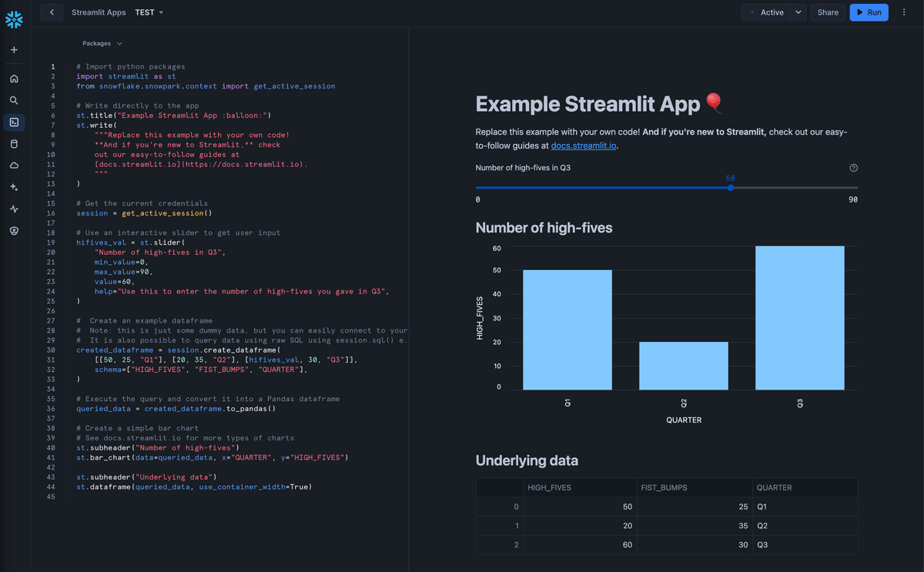Click the Streamlit Apps breadcrumb

click(x=99, y=12)
